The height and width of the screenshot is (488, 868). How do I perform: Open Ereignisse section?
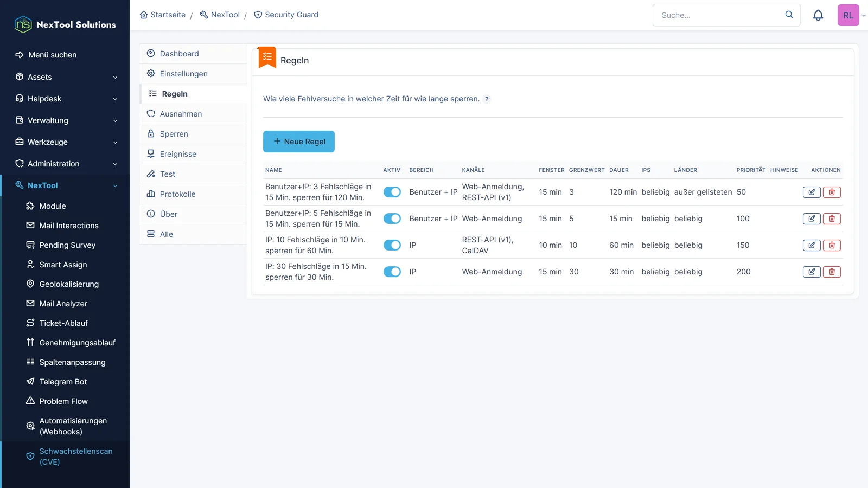pyautogui.click(x=193, y=154)
